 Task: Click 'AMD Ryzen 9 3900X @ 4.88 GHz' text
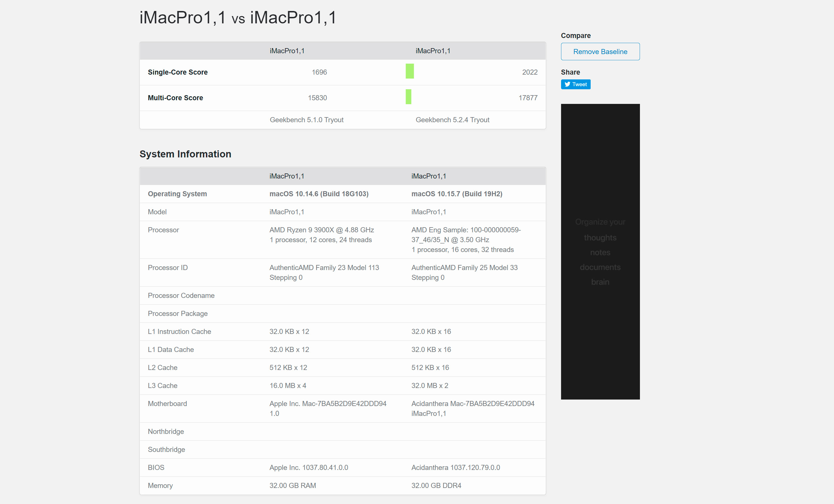(322, 230)
